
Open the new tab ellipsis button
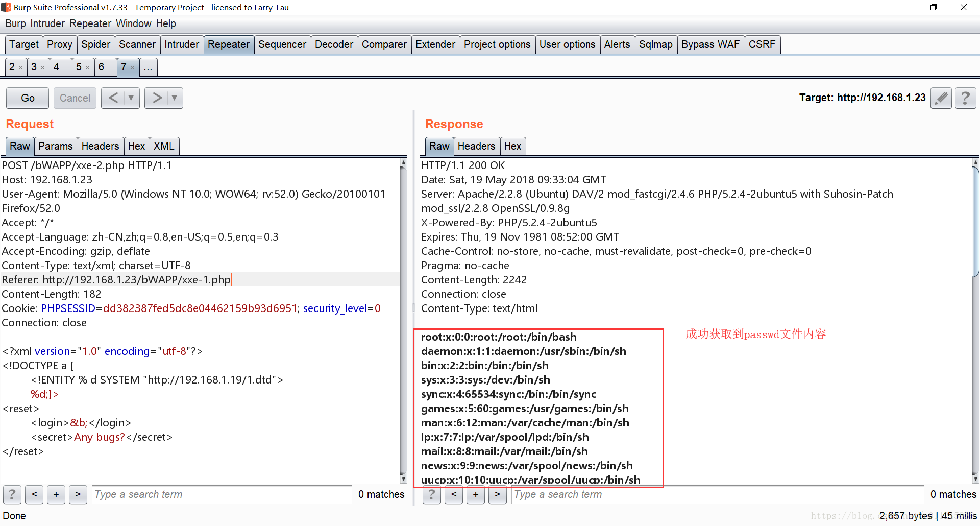148,67
